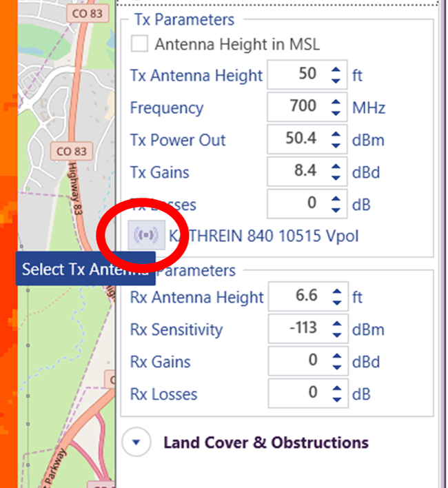448x488 pixels.
Task: Expand the Land Cover & Obstructions section
Action: pyautogui.click(x=136, y=443)
